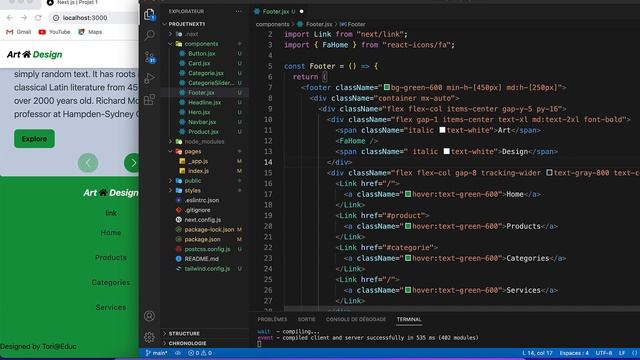Image resolution: width=640 pixels, height=360 pixels.
Task: Expand the STRUCTURE section
Action: pyautogui.click(x=184, y=333)
